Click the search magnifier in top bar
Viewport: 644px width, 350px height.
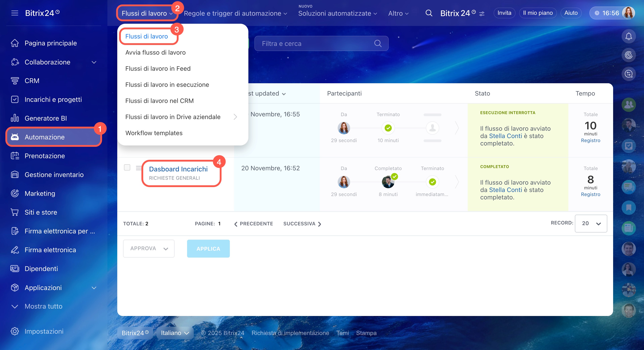[429, 13]
